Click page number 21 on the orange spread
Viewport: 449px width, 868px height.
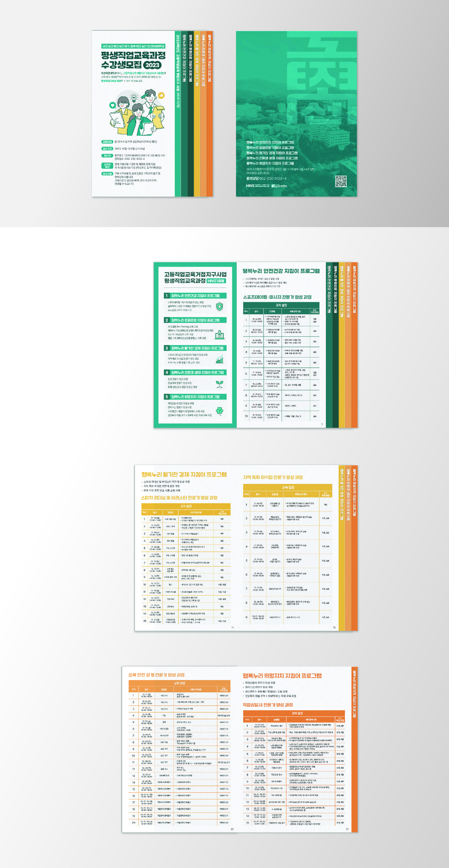click(347, 829)
